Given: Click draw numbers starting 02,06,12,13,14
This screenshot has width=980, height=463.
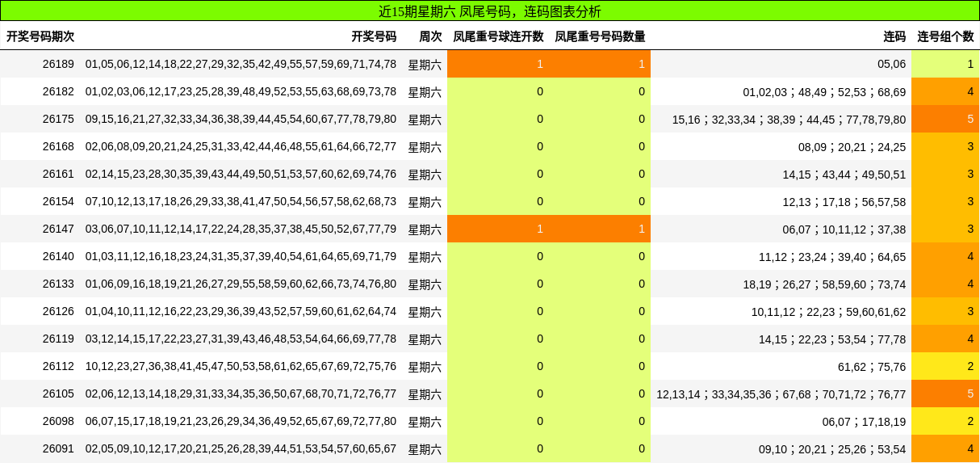Looking at the screenshot, I should [241, 394].
